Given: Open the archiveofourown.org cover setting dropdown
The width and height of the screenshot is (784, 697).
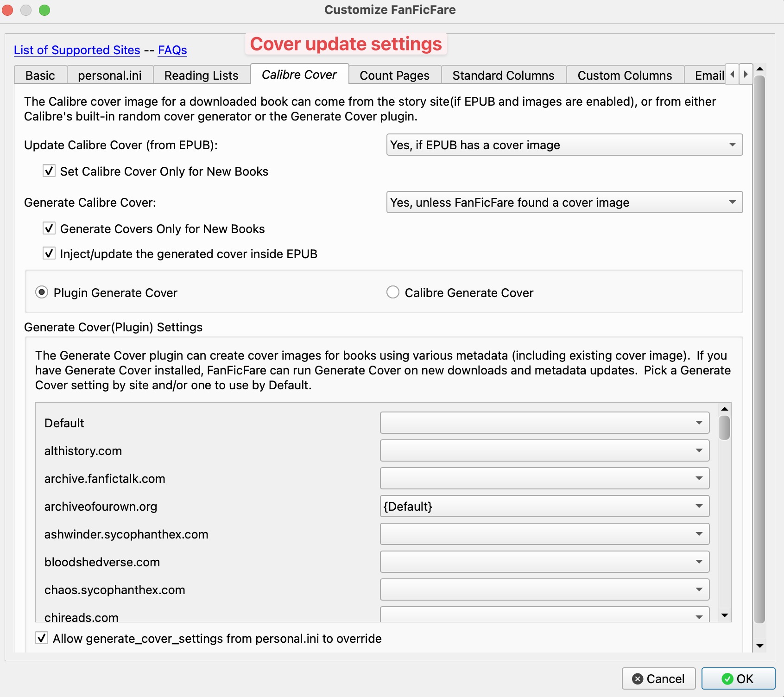Looking at the screenshot, I should 544,506.
